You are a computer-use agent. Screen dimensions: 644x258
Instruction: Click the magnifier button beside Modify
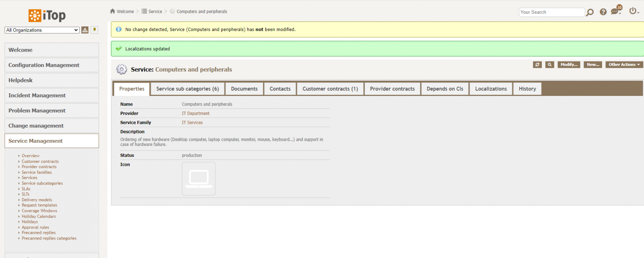point(549,64)
